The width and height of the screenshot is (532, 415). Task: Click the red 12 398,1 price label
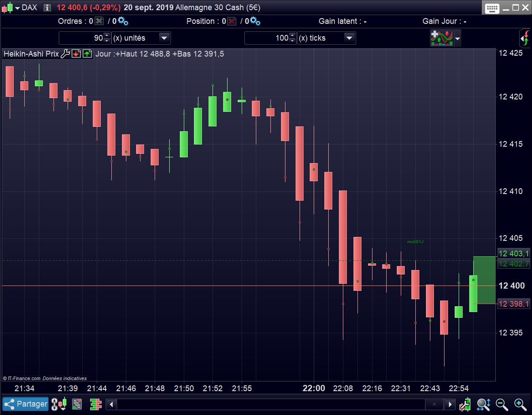pyautogui.click(x=513, y=304)
